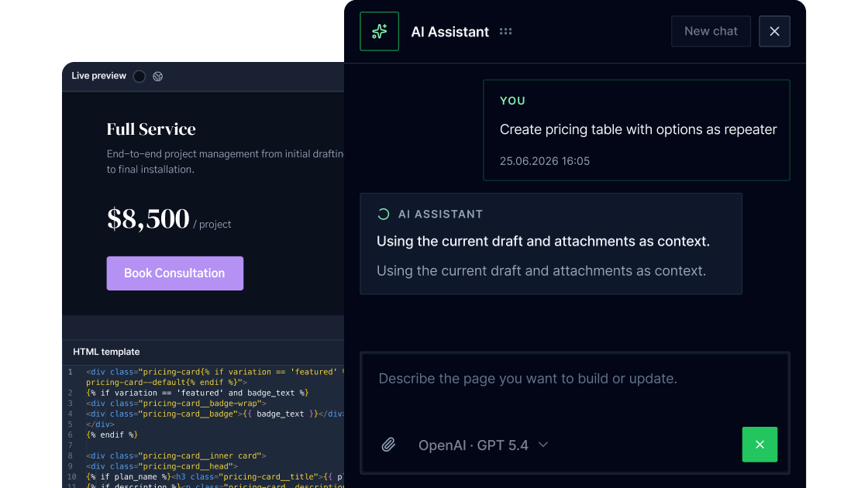Click code line 9 pricing-card__head
This screenshot has height=488, width=868.
pos(162,466)
